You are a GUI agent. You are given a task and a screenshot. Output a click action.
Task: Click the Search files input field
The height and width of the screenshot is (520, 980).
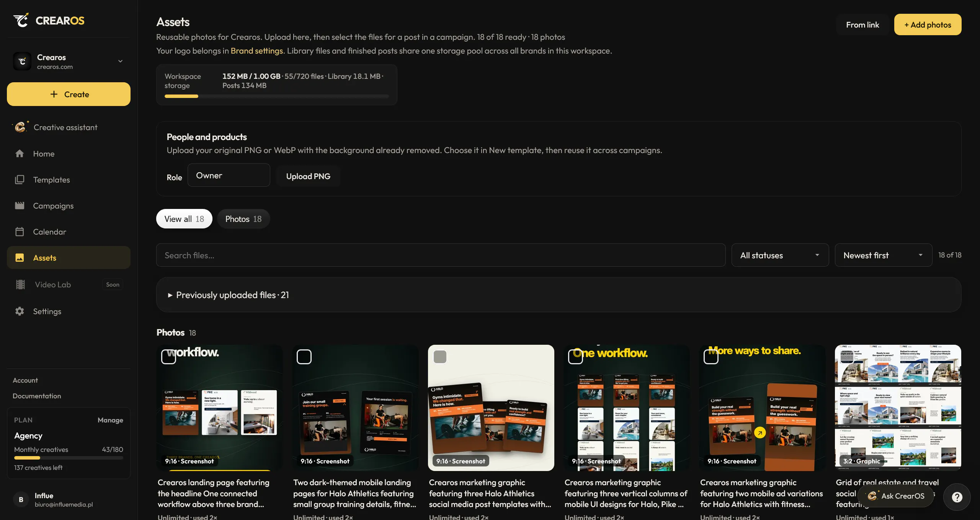pyautogui.click(x=441, y=255)
